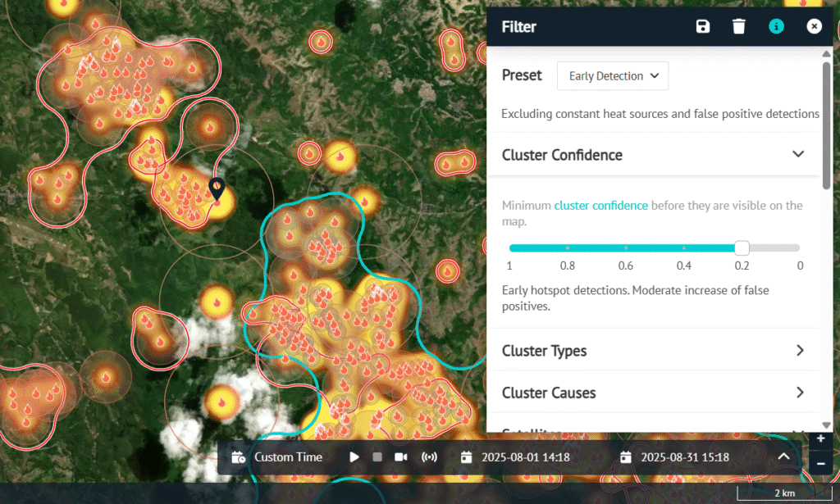This screenshot has height=504, width=840.
Task: Zoom in on the map
Action: [x=821, y=439]
